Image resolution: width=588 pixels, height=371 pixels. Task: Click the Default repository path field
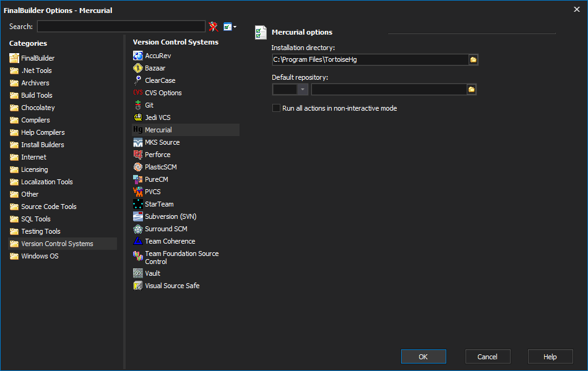pyautogui.click(x=389, y=90)
